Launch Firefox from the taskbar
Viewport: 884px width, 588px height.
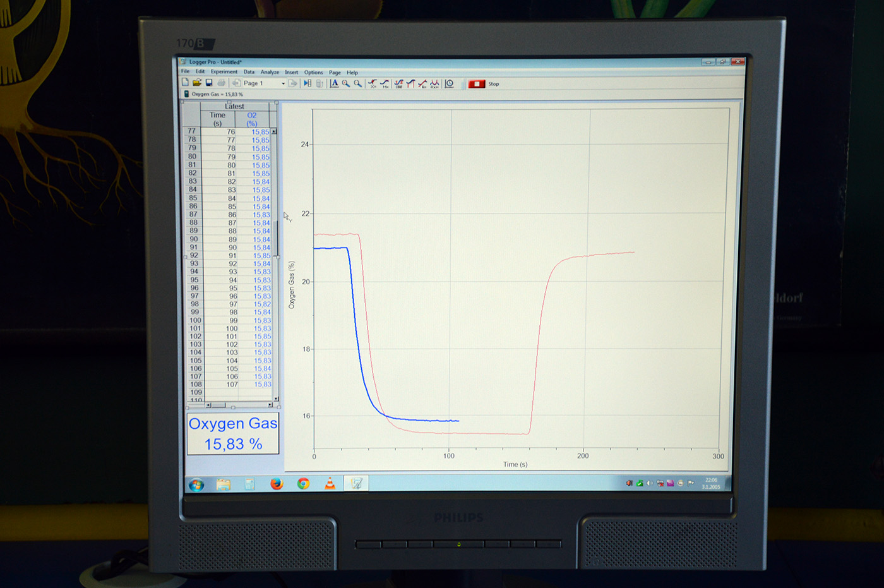277,484
